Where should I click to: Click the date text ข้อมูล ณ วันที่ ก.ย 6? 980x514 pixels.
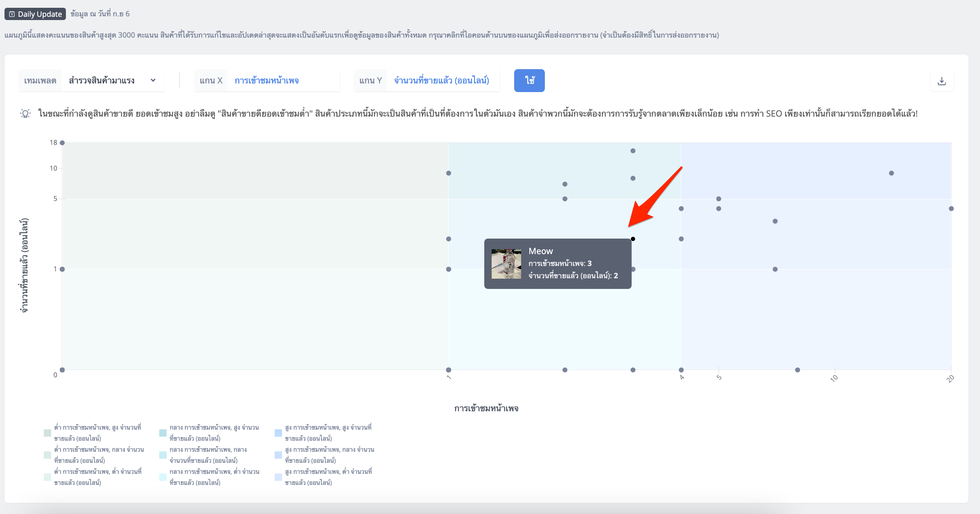click(x=100, y=14)
